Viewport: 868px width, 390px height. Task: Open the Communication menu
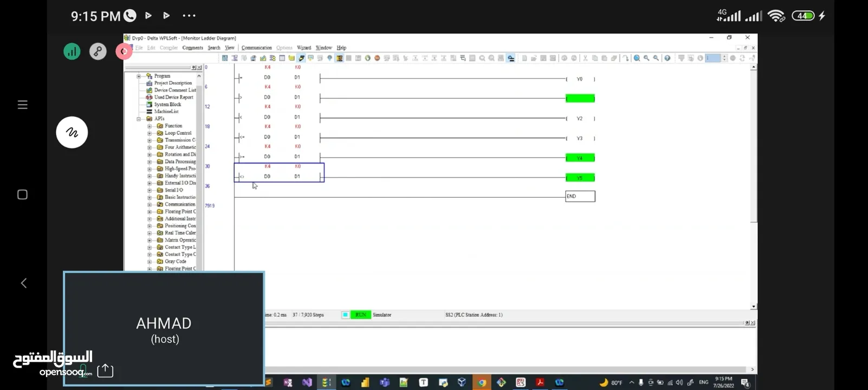click(256, 48)
